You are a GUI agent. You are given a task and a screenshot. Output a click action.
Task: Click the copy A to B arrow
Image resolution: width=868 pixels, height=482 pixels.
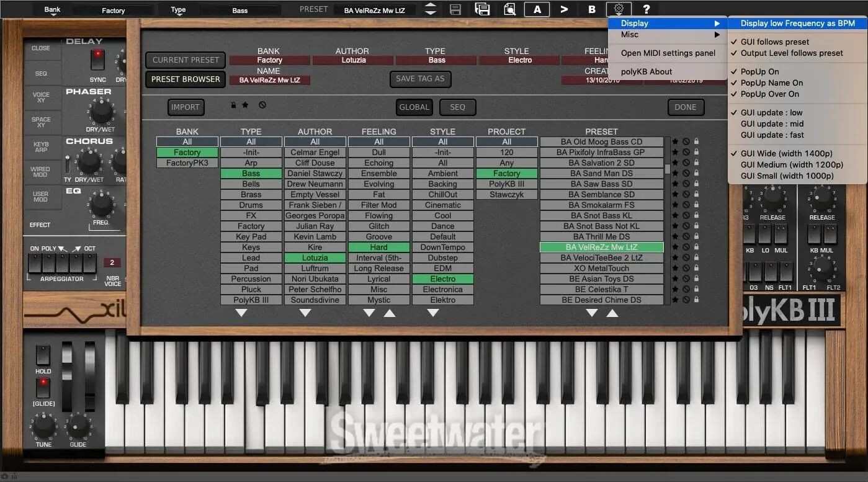point(564,9)
